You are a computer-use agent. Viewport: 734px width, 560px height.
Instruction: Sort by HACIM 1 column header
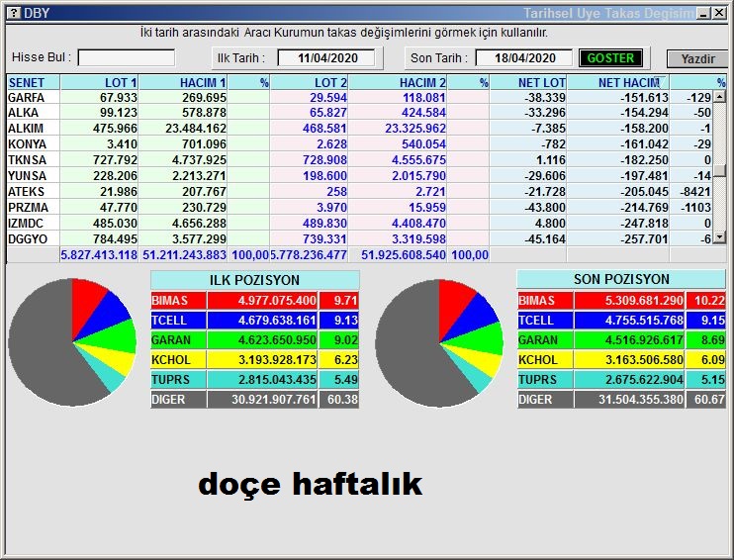tap(183, 83)
